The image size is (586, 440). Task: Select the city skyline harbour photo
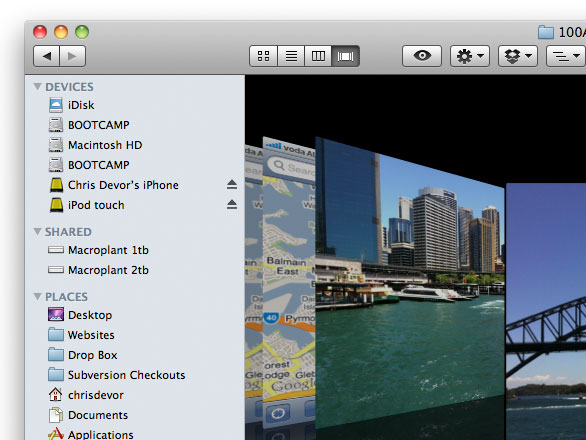tap(410, 284)
